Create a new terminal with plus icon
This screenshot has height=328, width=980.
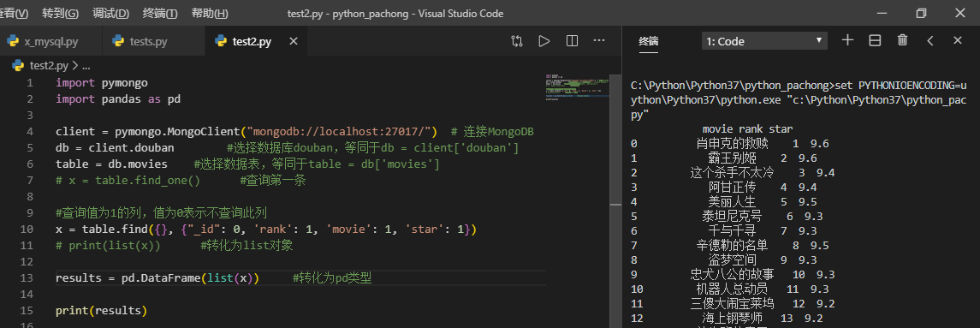[x=847, y=41]
